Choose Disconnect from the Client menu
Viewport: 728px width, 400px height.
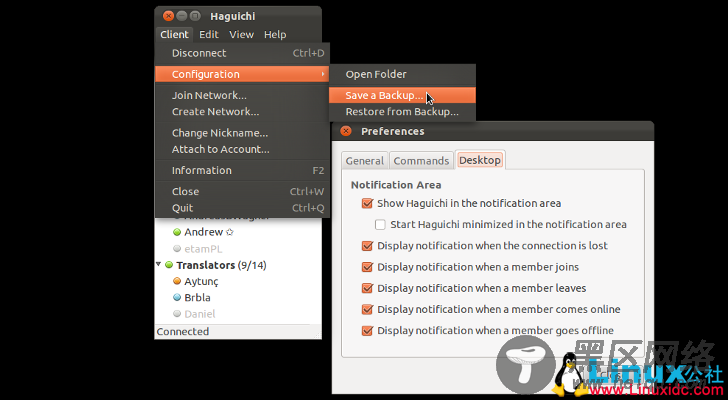tap(242, 53)
